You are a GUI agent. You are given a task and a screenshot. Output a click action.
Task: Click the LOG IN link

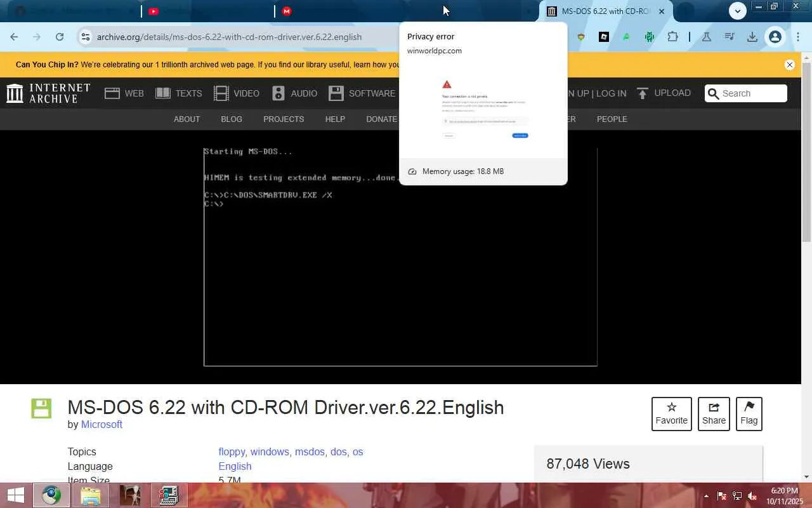click(611, 93)
